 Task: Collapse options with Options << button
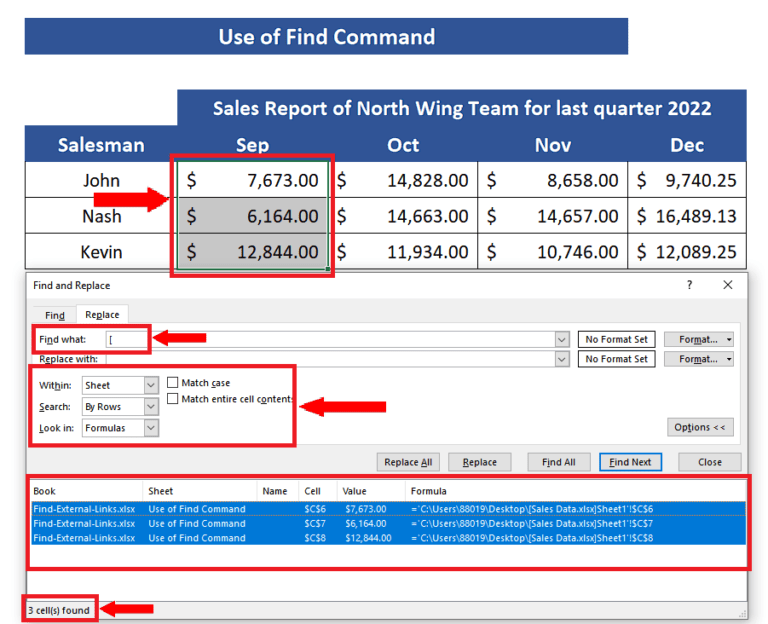(700, 427)
